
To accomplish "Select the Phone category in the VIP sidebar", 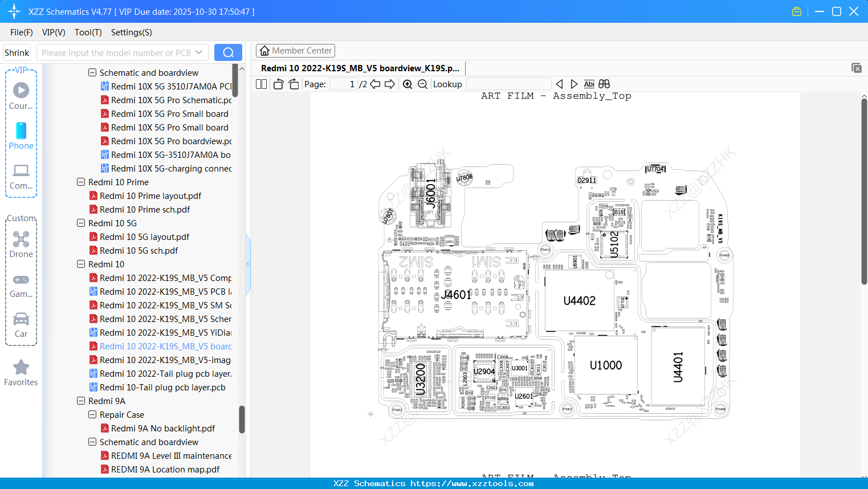I will (21, 137).
